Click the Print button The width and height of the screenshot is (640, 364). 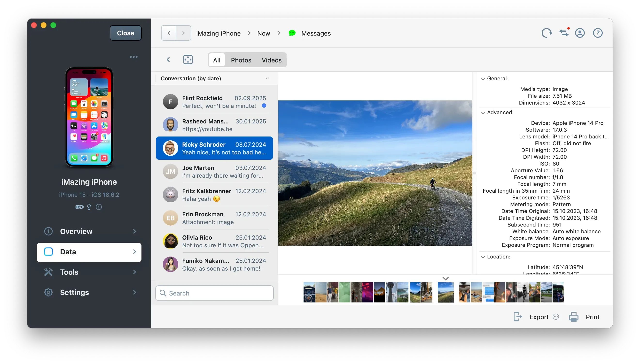pos(585,317)
